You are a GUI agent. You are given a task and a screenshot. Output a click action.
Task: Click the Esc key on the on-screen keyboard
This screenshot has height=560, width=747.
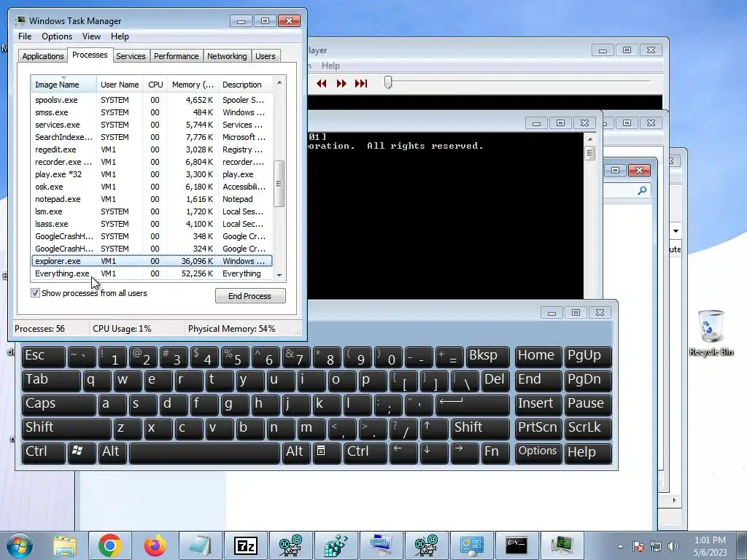[x=43, y=357]
